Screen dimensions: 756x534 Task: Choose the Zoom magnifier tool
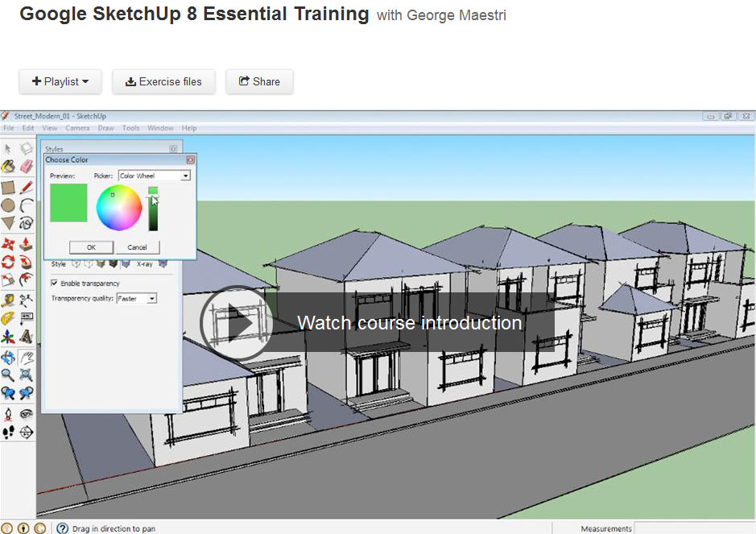pyautogui.click(x=8, y=375)
